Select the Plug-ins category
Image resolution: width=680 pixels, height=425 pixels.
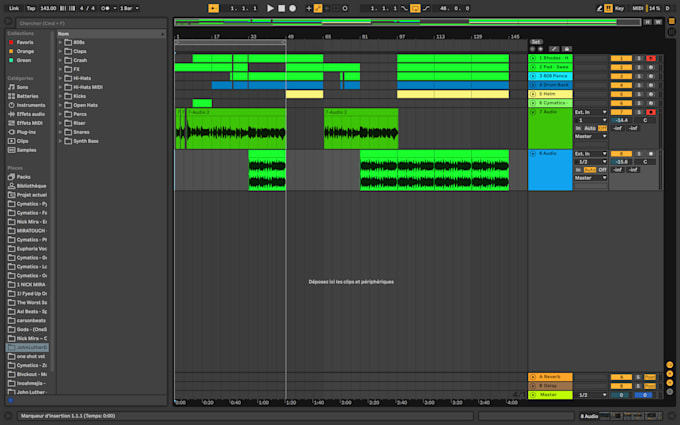click(26, 132)
